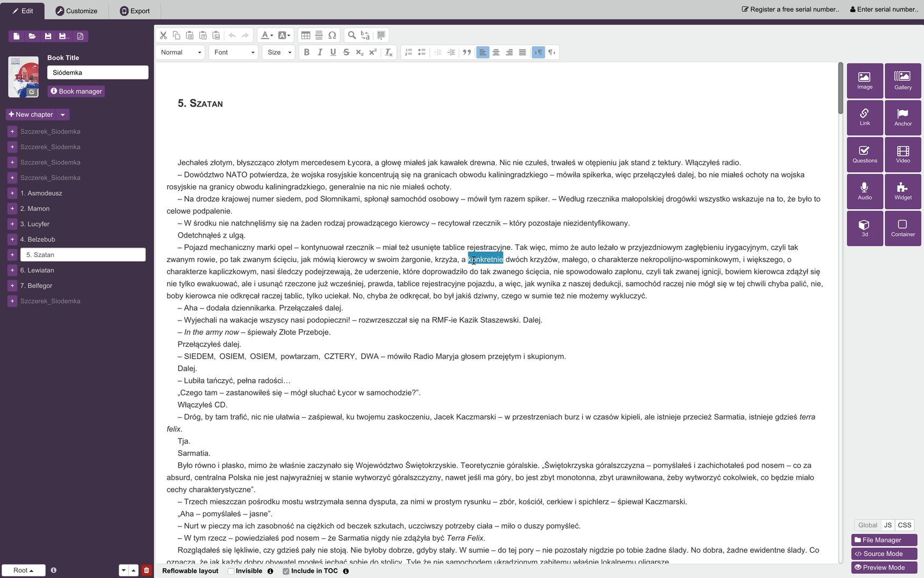
Task: Apply block quote formatting
Action: (467, 52)
